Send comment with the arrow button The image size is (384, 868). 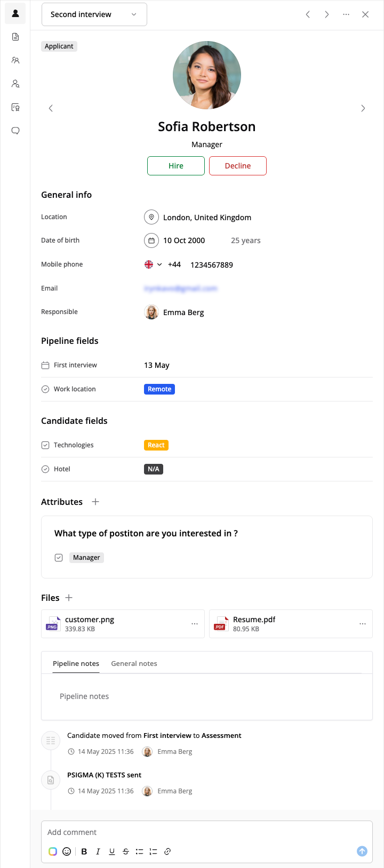click(362, 851)
